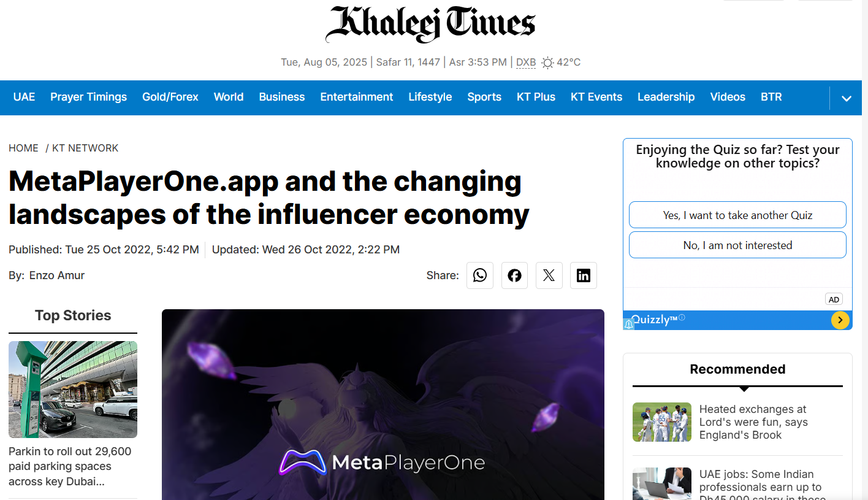Screen dimensions: 868x500
Task: Expand the navigation bar chevron menu
Action: 847,98
